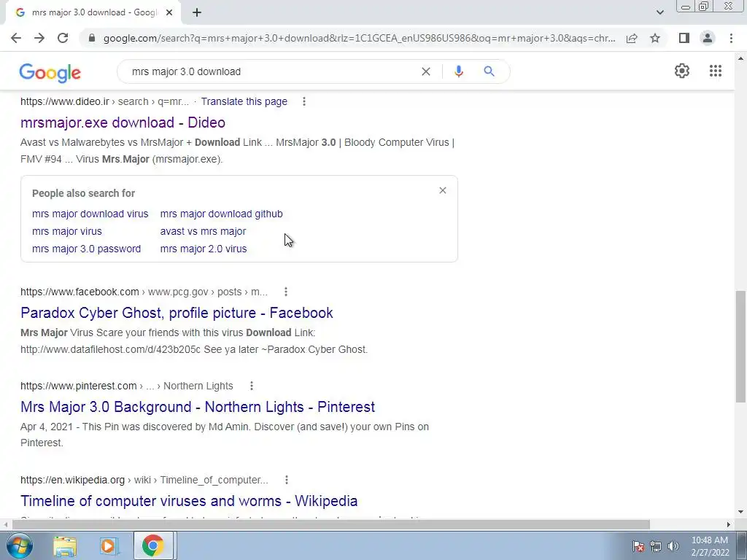
Task: Share this page using the share icon
Action: pos(632,38)
